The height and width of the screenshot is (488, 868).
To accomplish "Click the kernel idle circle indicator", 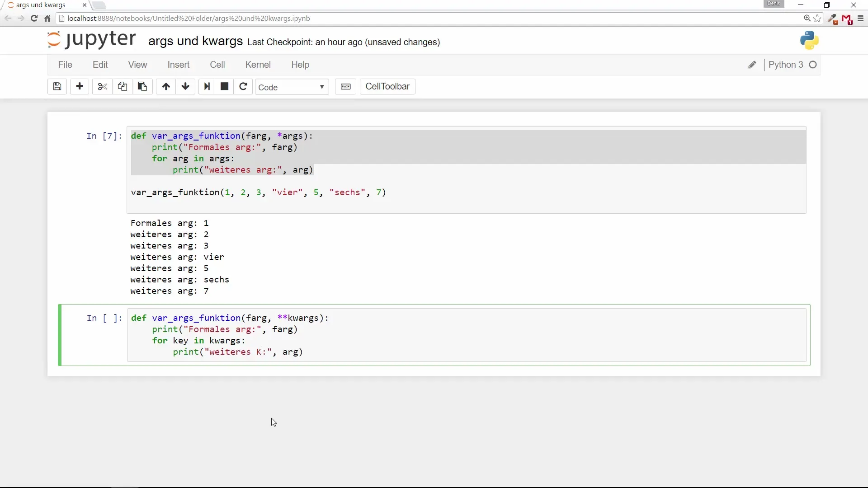I will [813, 65].
